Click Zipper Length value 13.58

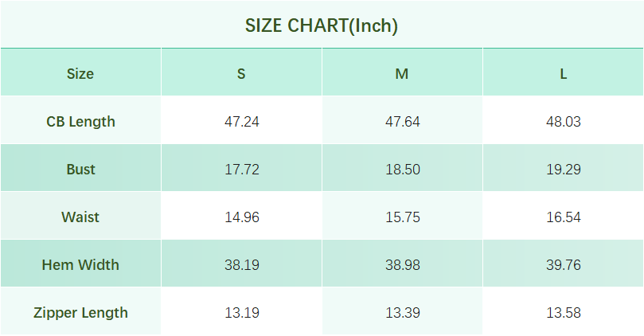click(563, 313)
